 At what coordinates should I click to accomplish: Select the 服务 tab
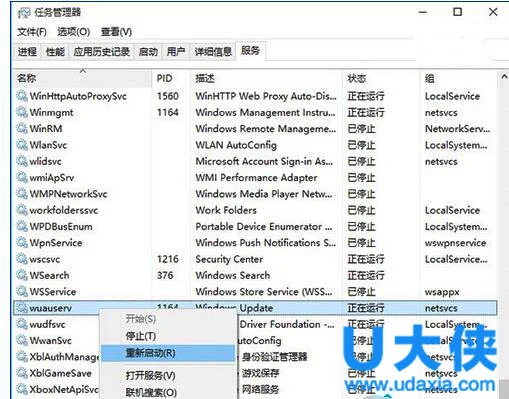tap(250, 51)
